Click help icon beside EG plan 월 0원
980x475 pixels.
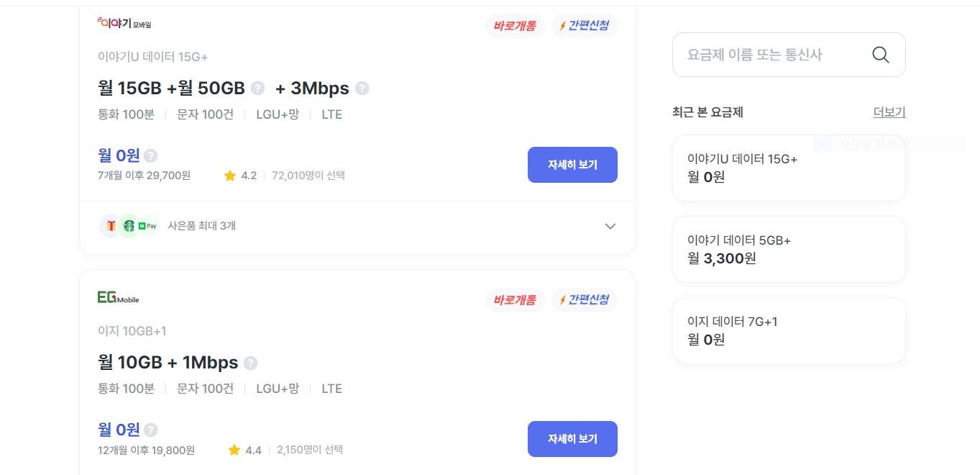click(x=150, y=430)
